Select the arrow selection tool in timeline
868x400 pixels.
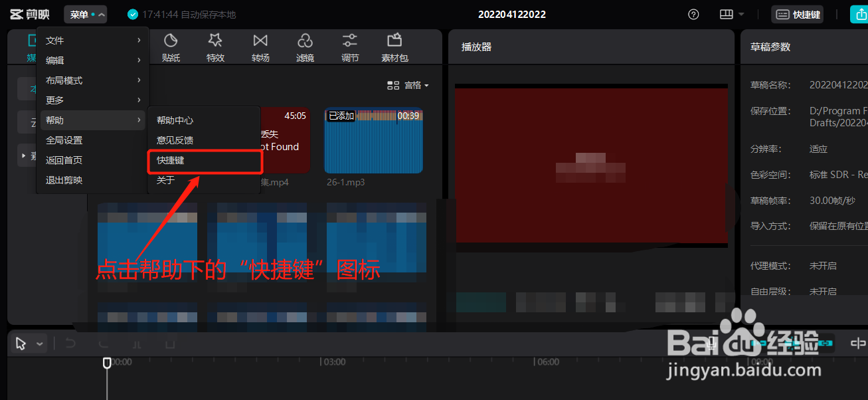21,344
